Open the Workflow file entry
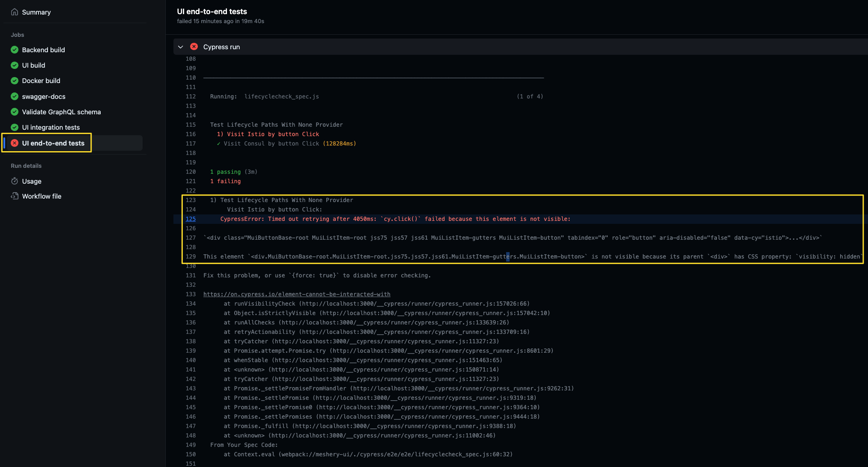Screen dimensions: 868x467 point(41,196)
